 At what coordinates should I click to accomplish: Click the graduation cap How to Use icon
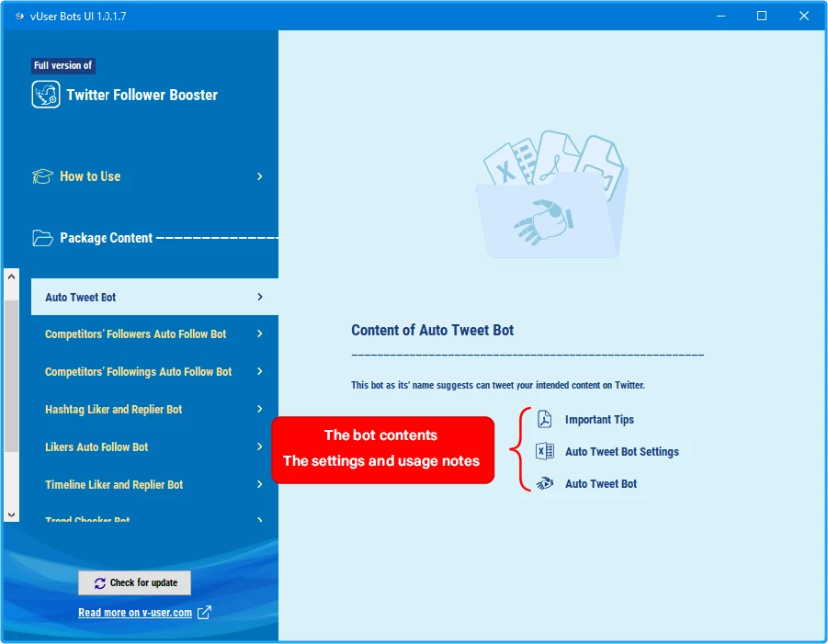pyautogui.click(x=42, y=176)
